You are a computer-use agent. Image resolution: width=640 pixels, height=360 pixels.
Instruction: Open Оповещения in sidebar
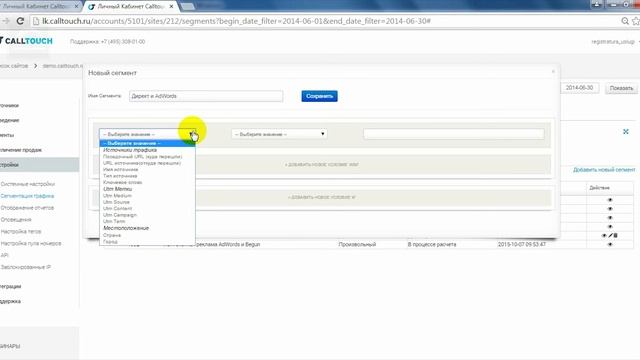pyautogui.click(x=16, y=220)
